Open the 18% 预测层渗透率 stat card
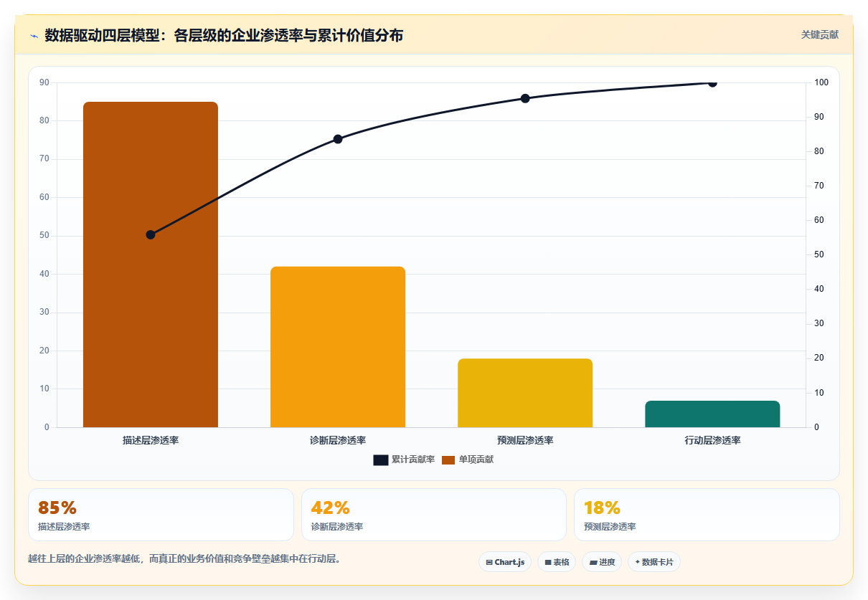Image resolution: width=868 pixels, height=600 pixels. coord(707,515)
